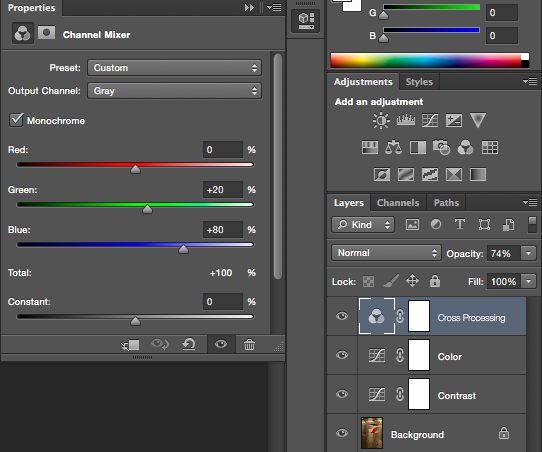
Task: Click the Green percentage input field
Action: tap(223, 190)
